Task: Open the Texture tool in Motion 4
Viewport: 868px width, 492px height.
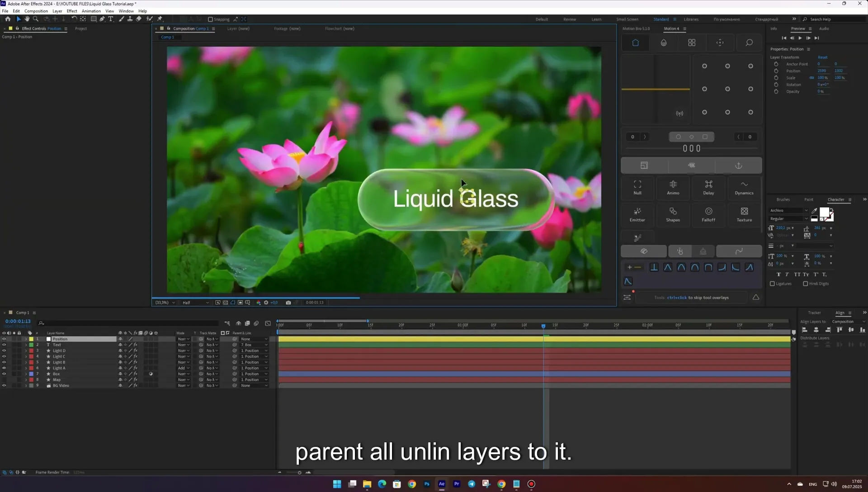Action: pyautogui.click(x=744, y=215)
